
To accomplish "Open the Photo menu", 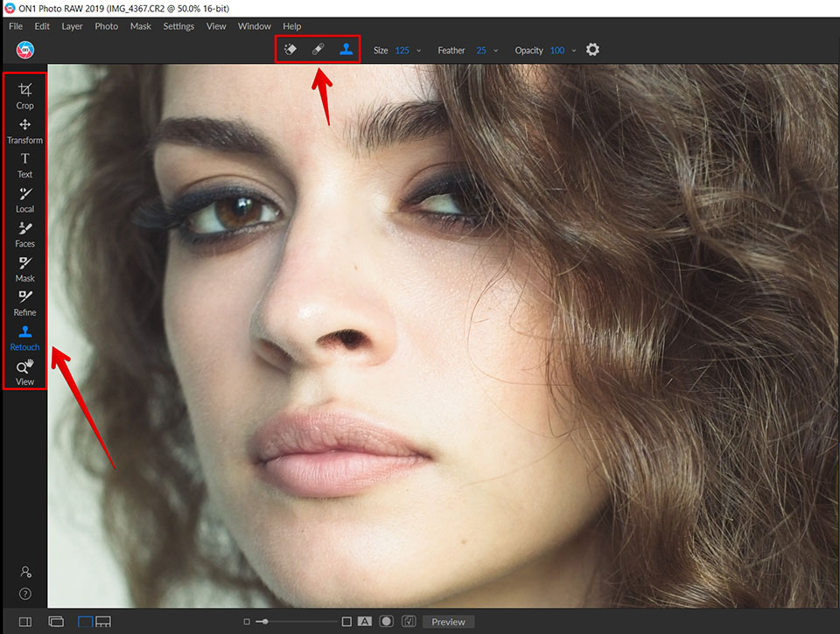I will pyautogui.click(x=106, y=25).
